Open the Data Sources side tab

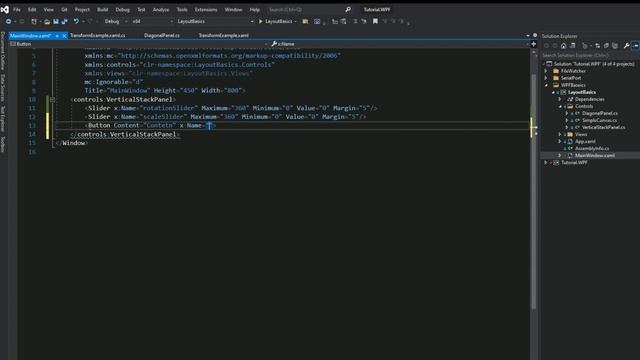click(x=3, y=88)
